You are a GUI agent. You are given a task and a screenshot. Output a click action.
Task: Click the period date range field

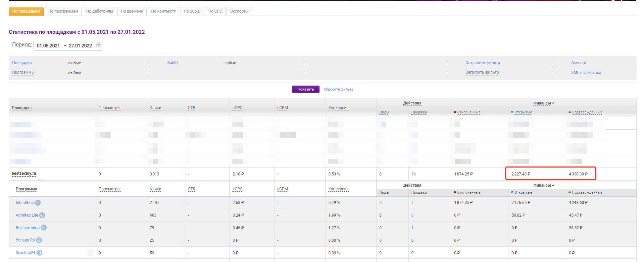pyautogui.click(x=68, y=46)
